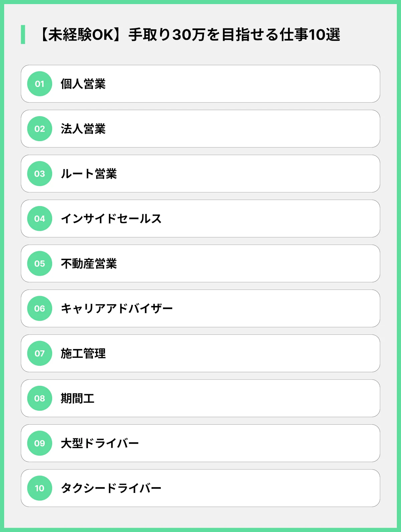Image resolution: width=401 pixels, height=532 pixels.
Task: Click the green 09 number badge
Action: (39, 443)
